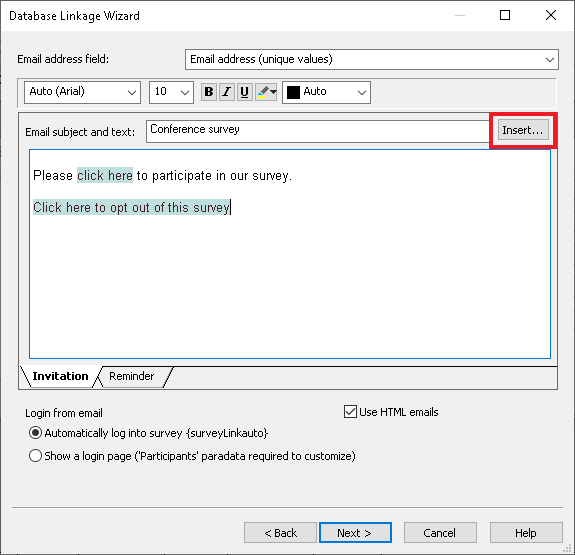Switch to the Reminder tab

point(132,376)
